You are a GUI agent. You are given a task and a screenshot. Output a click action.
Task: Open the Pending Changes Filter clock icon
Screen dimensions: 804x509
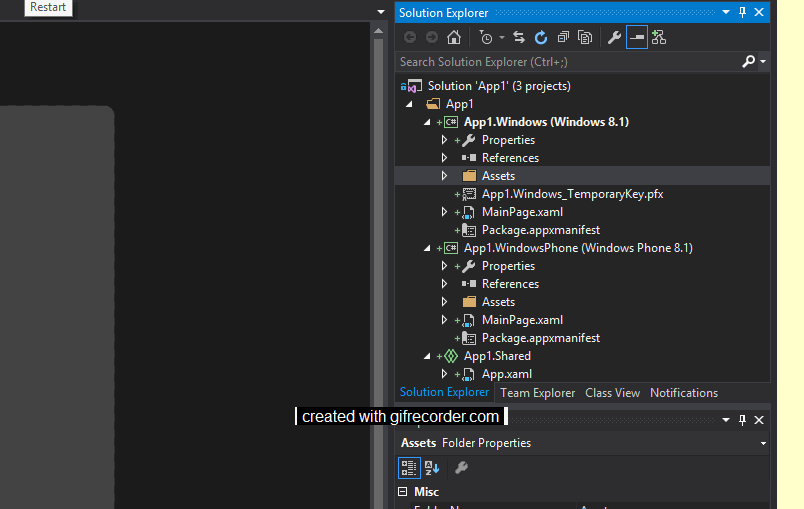(486, 37)
